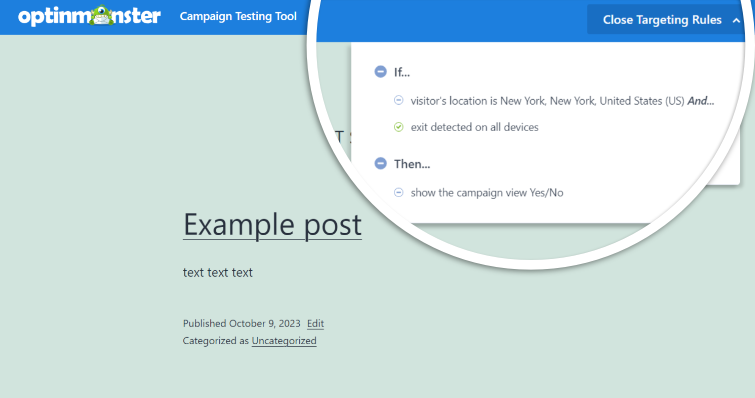Click the Edit link after the published date
The width and height of the screenshot is (755, 398).
[x=315, y=323]
